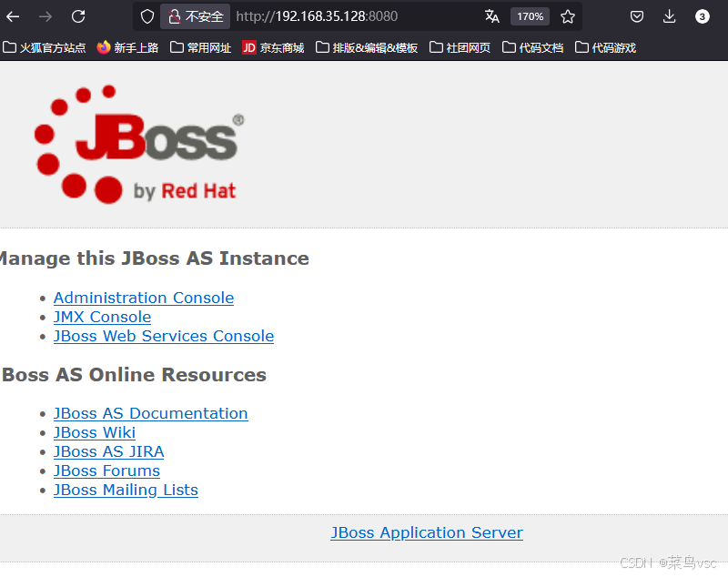This screenshot has height=577, width=728.
Task: Go back with the browser back arrow
Action: coord(13,16)
